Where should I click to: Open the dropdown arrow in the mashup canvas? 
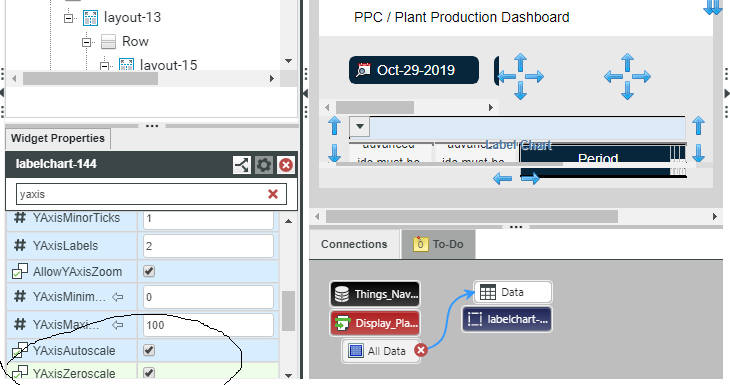[359, 126]
